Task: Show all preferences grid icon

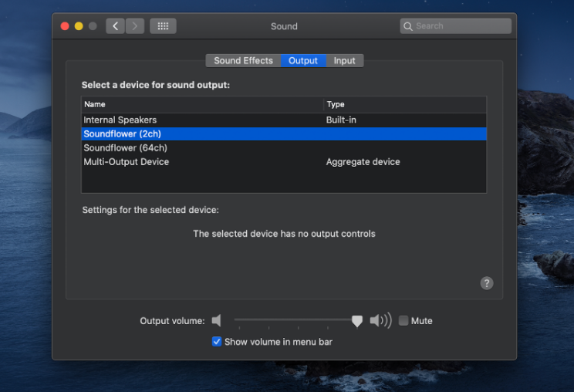Action: click(x=163, y=26)
